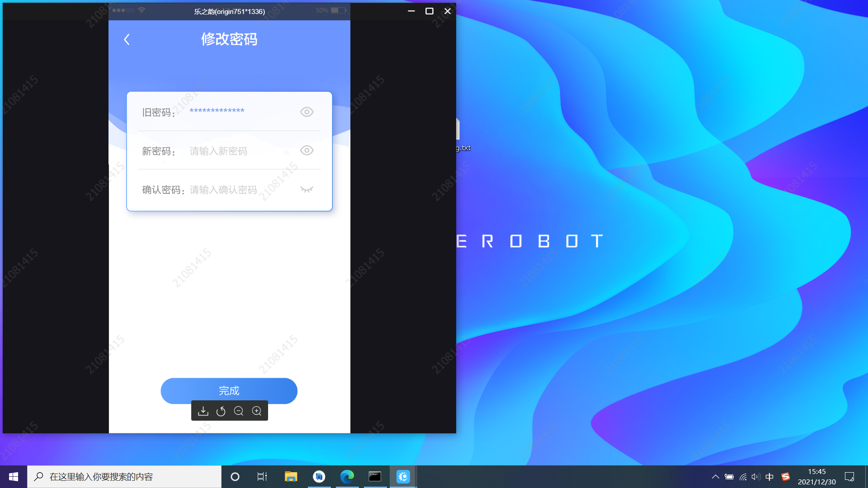Rotate the emulator screen with rotate icon

click(x=221, y=411)
